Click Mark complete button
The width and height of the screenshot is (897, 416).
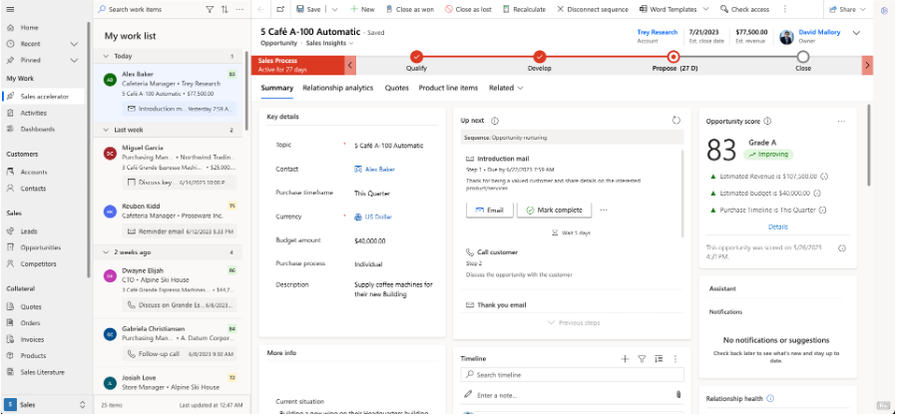point(554,210)
